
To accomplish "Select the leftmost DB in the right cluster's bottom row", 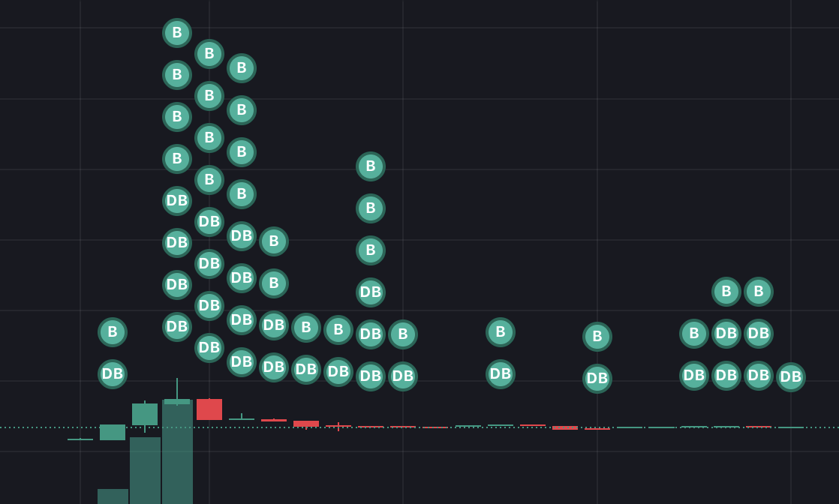I will point(694,375).
